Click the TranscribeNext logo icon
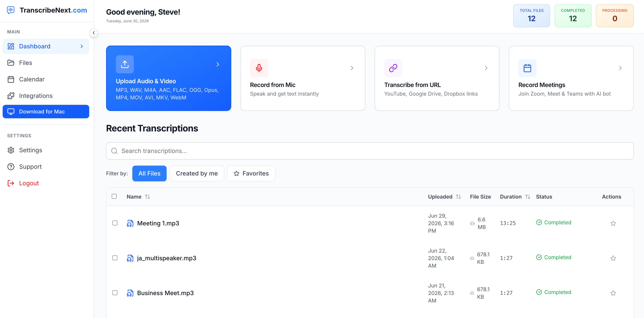The height and width of the screenshot is (318, 644). pyautogui.click(x=11, y=10)
